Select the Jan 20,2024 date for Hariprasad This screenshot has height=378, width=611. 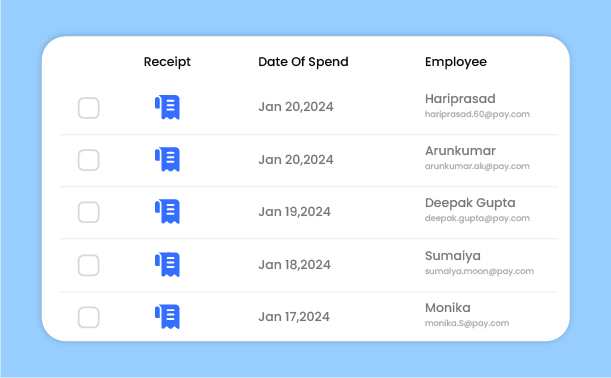[x=296, y=107]
